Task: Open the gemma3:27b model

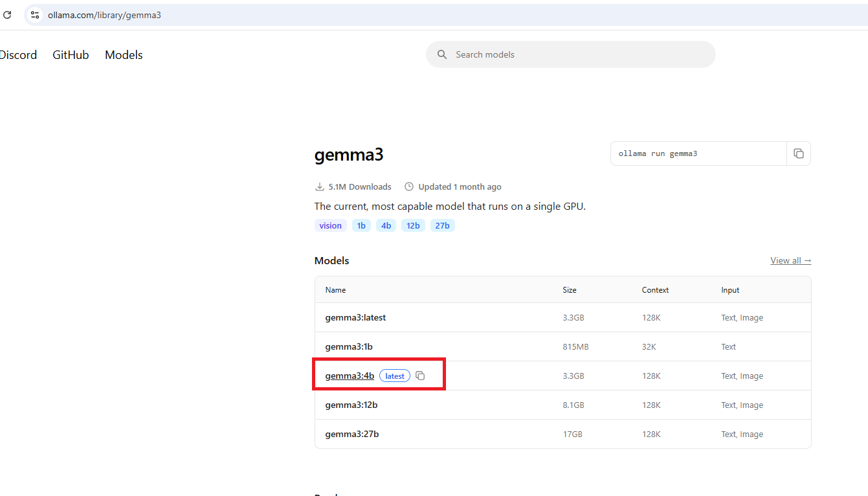Action: 352,434
